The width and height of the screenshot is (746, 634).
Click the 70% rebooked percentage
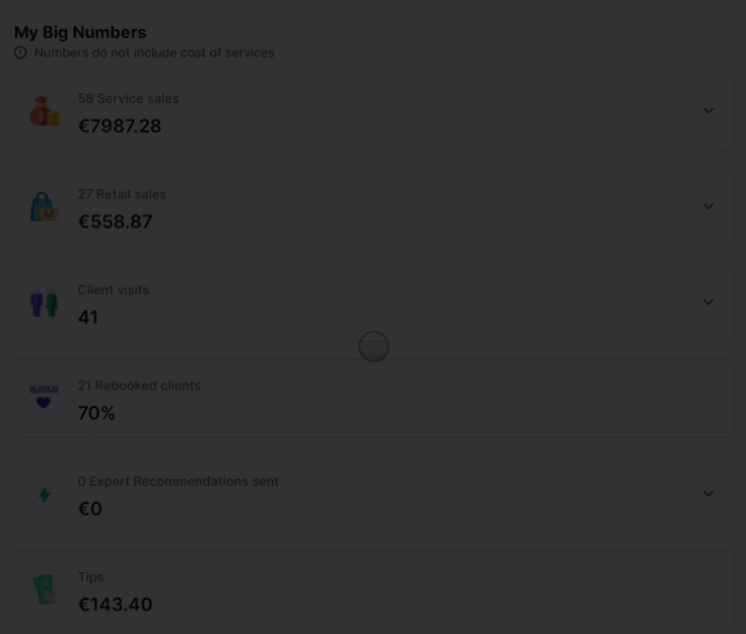pyautogui.click(x=97, y=413)
